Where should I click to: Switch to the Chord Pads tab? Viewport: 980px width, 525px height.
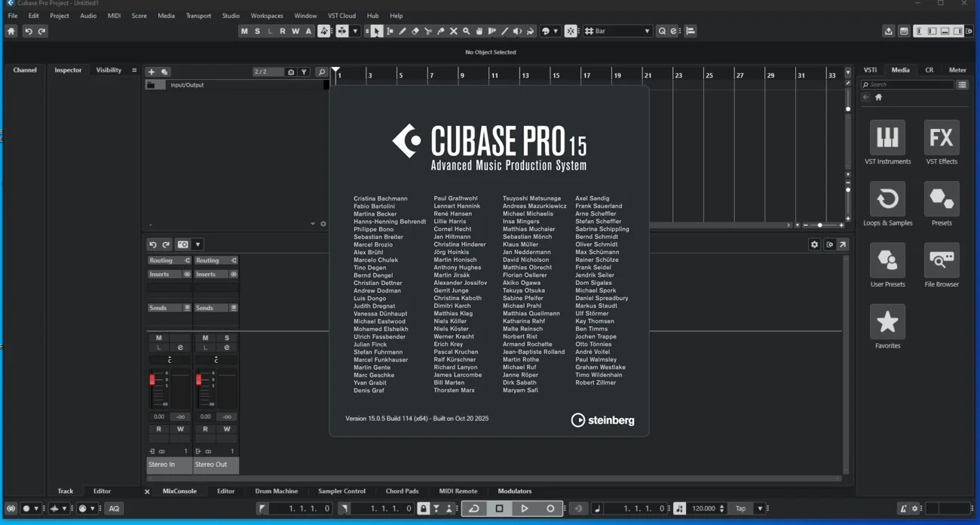pos(402,491)
